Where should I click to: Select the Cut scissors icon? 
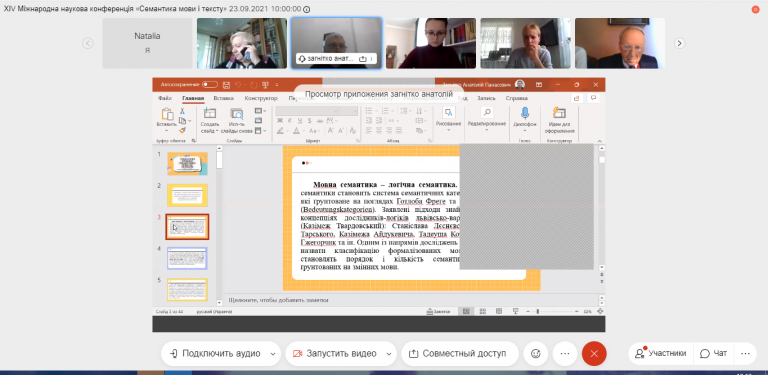click(182, 111)
